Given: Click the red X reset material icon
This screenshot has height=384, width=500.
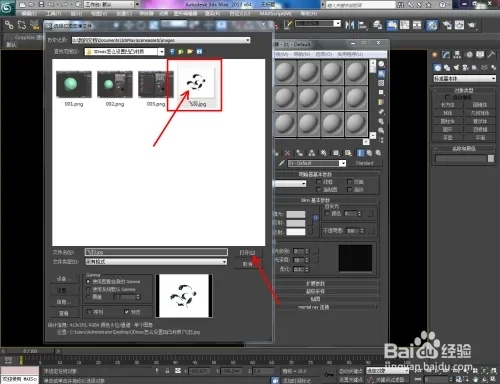Looking at the screenshot, I should (x=287, y=153).
